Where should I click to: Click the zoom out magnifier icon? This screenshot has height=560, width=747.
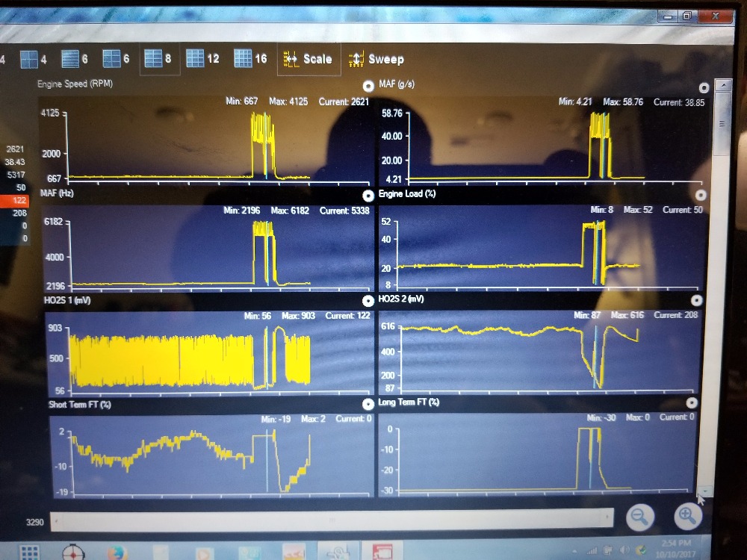640,516
